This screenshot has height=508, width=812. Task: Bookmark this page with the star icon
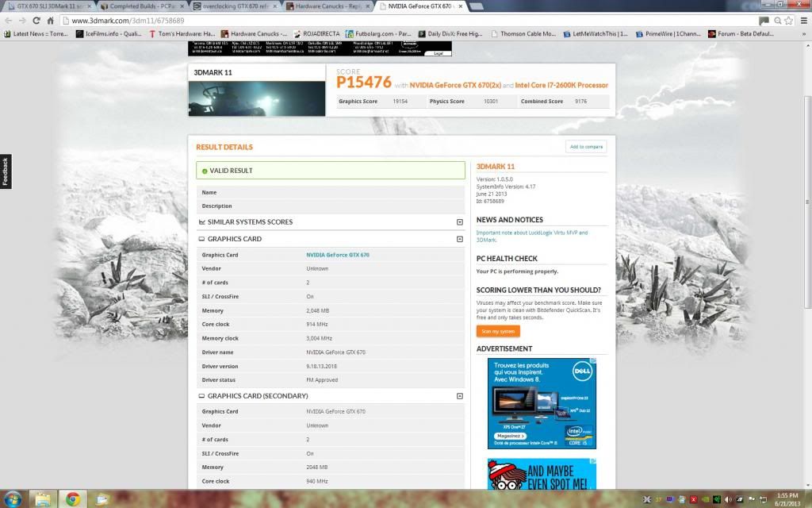[789, 21]
